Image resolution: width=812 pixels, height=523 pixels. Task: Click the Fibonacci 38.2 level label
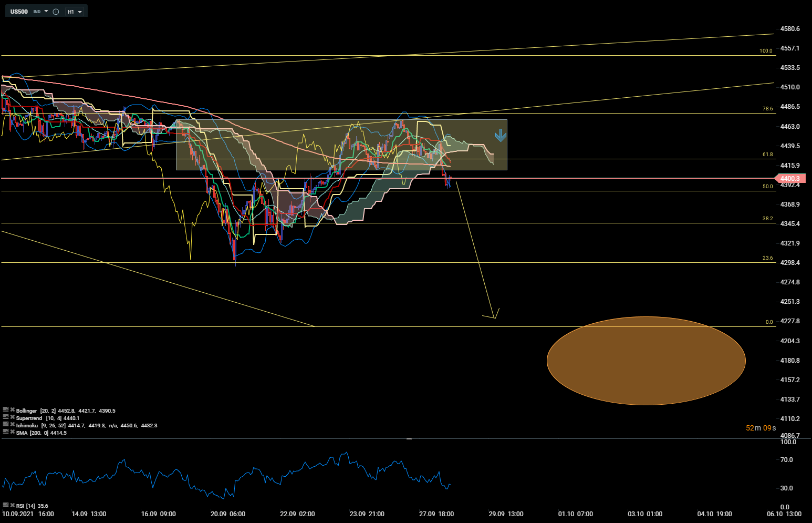click(x=767, y=219)
